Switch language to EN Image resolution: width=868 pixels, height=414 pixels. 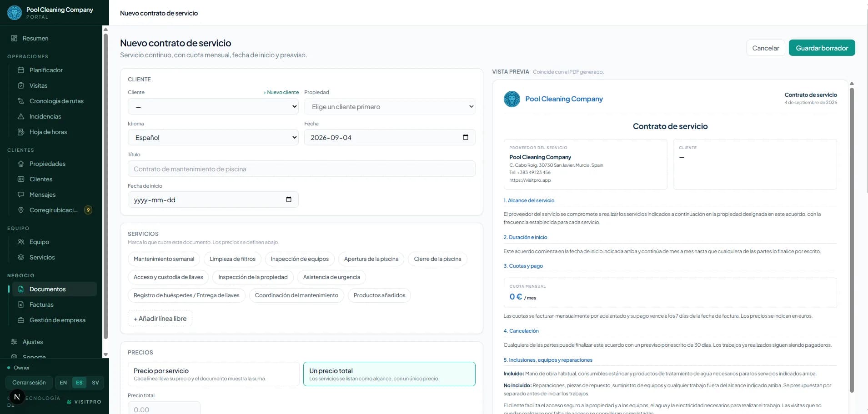pyautogui.click(x=63, y=383)
